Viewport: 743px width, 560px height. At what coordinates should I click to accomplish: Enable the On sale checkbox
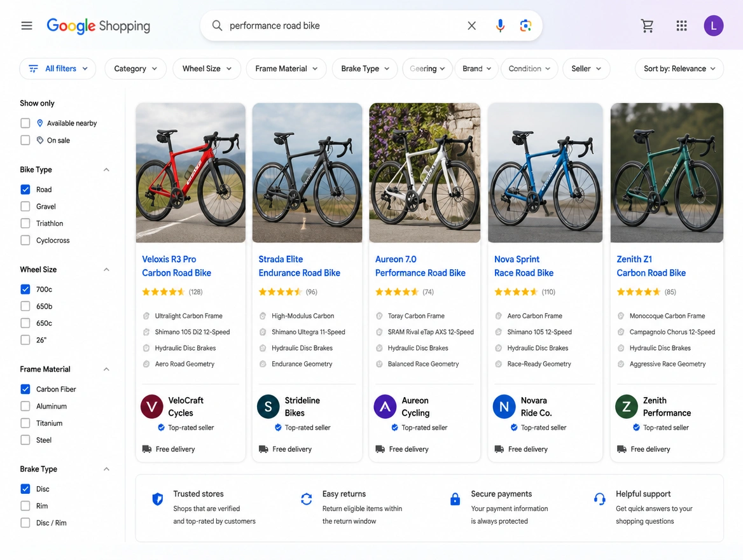coord(25,141)
